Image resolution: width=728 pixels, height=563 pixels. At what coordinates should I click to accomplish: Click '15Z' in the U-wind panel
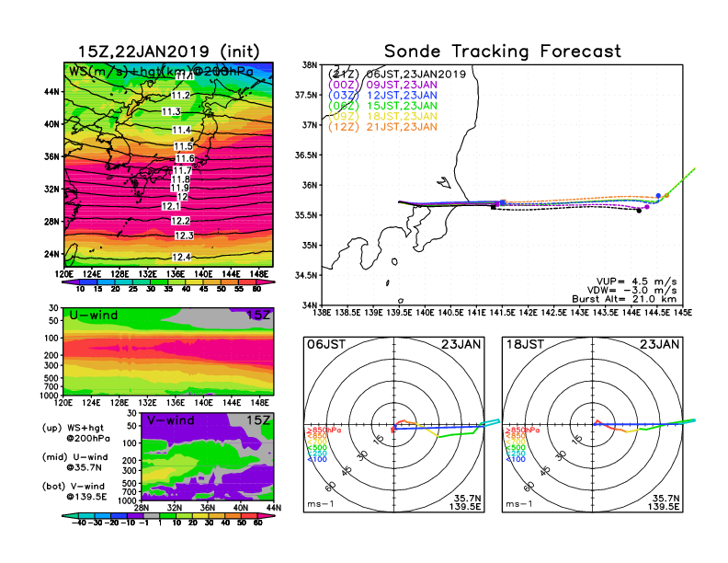click(257, 316)
